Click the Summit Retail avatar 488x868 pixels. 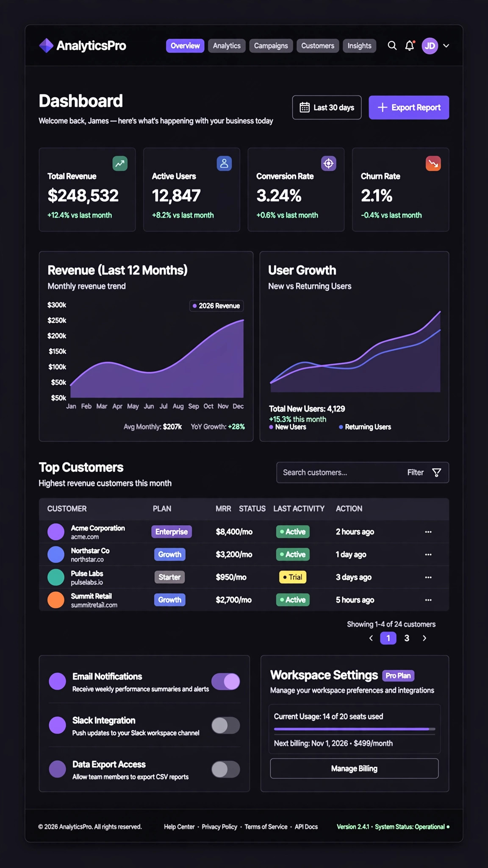point(56,600)
